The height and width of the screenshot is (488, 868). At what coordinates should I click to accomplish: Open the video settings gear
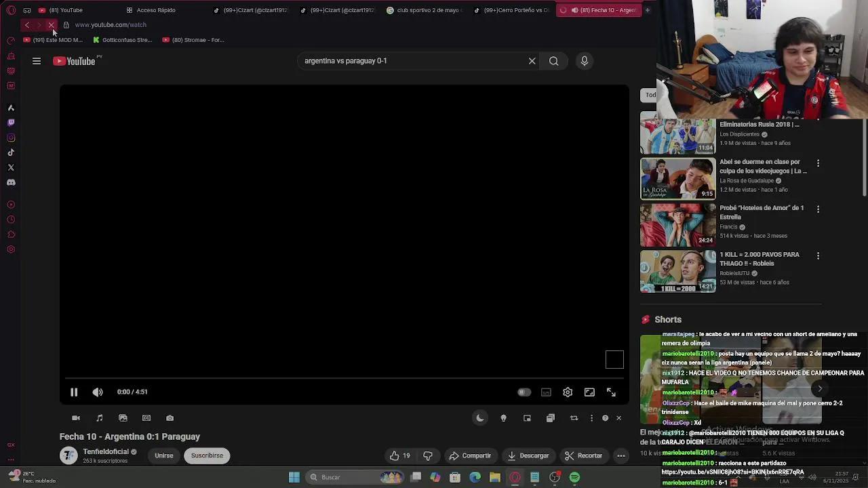pos(568,392)
